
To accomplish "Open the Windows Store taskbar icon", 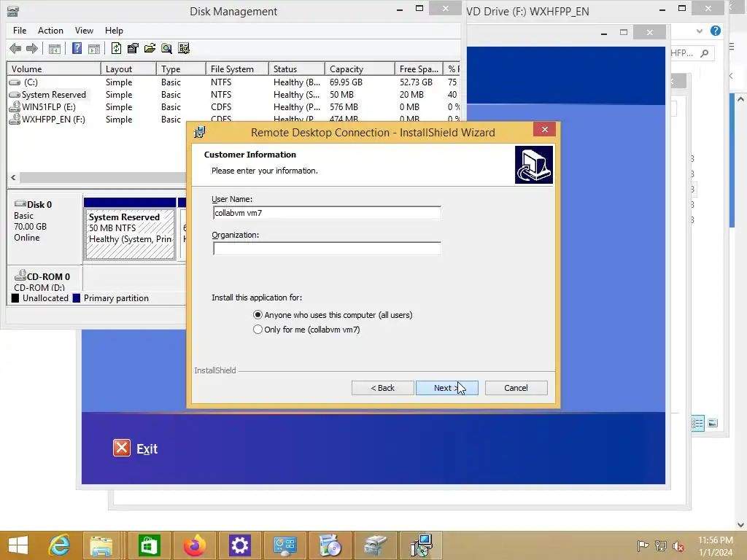I will [149, 545].
